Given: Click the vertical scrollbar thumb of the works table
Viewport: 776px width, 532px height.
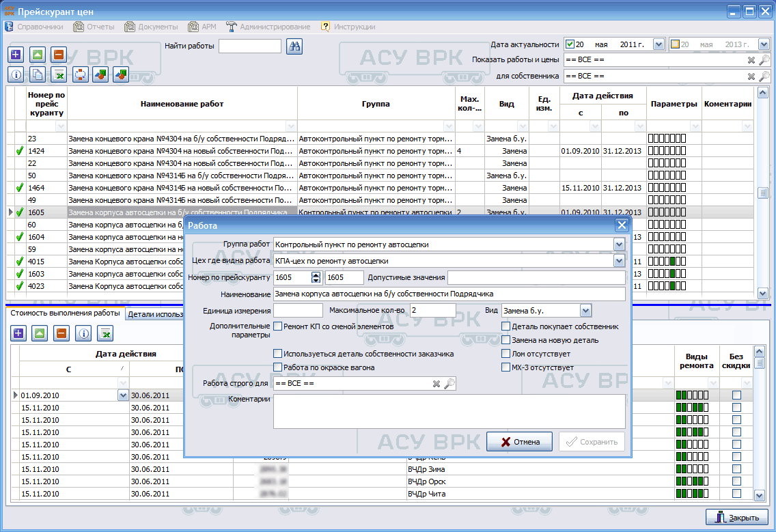Looking at the screenshot, I should (x=762, y=193).
